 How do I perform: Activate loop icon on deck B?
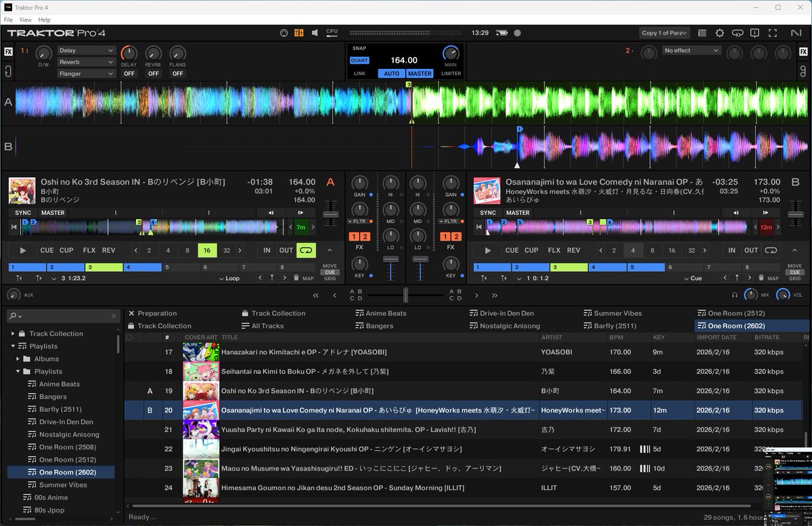tap(771, 250)
